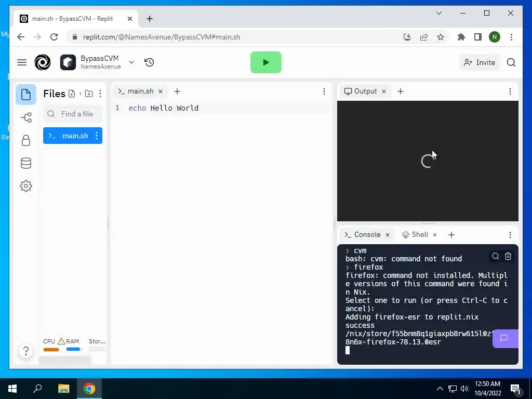Select the main.sh - BypassCVM browser tab

(76, 19)
